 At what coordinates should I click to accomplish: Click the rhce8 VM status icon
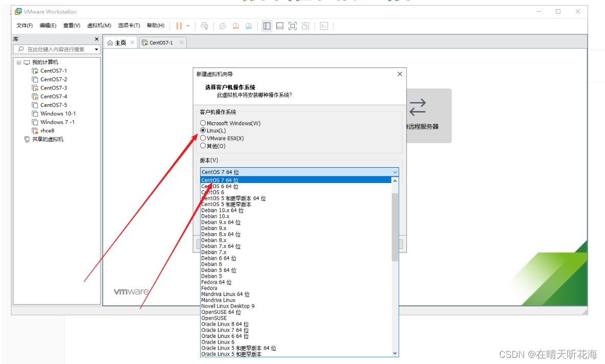[x=35, y=130]
